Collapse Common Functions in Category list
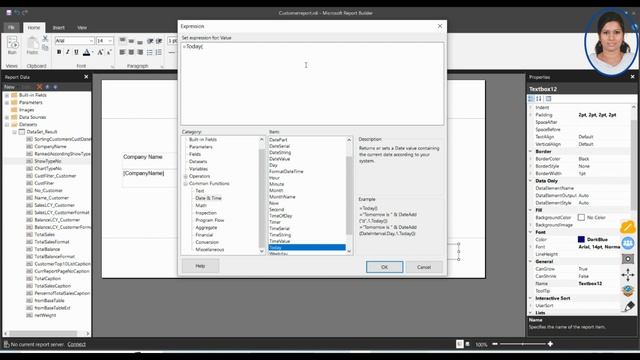The width and height of the screenshot is (640, 360). pos(186,184)
